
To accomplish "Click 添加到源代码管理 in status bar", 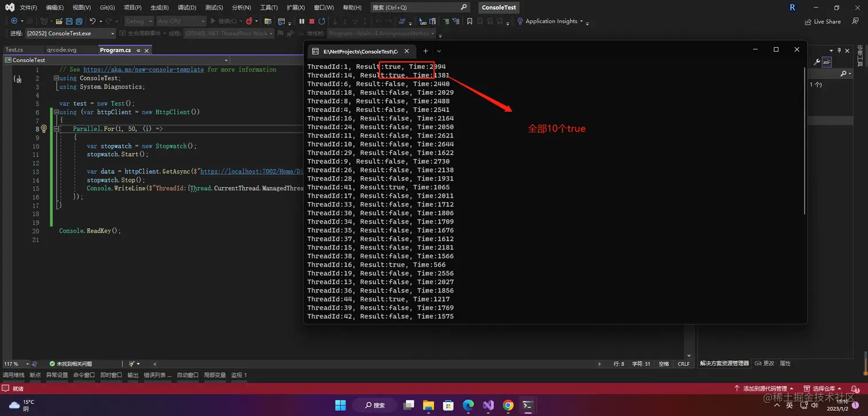I will click(x=764, y=388).
